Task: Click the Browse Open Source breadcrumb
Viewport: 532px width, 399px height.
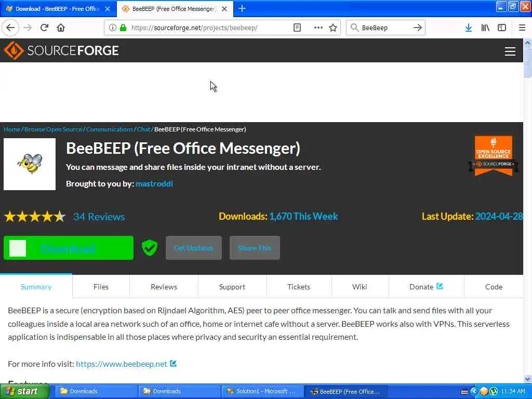Action: click(54, 129)
